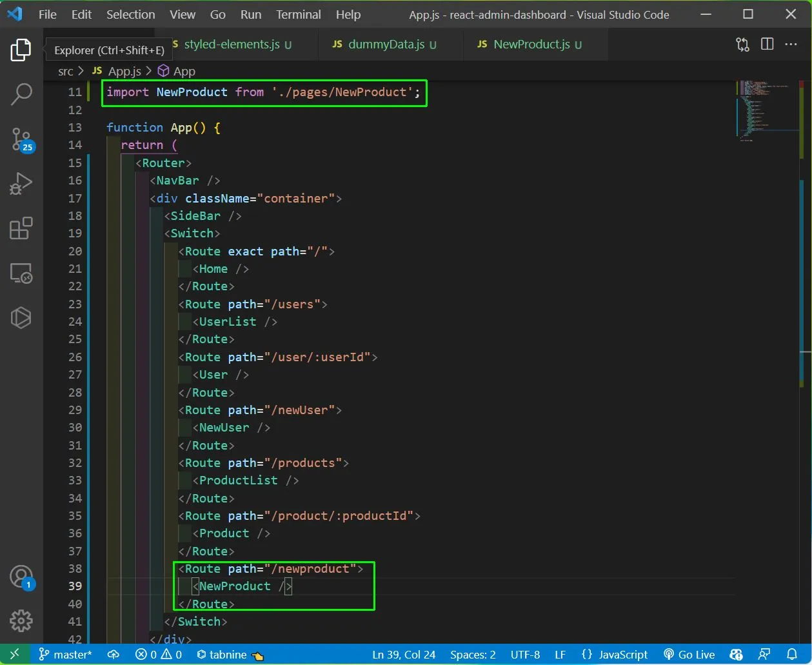This screenshot has width=812, height=665.
Task: Start Go Live server
Action: tap(689, 654)
